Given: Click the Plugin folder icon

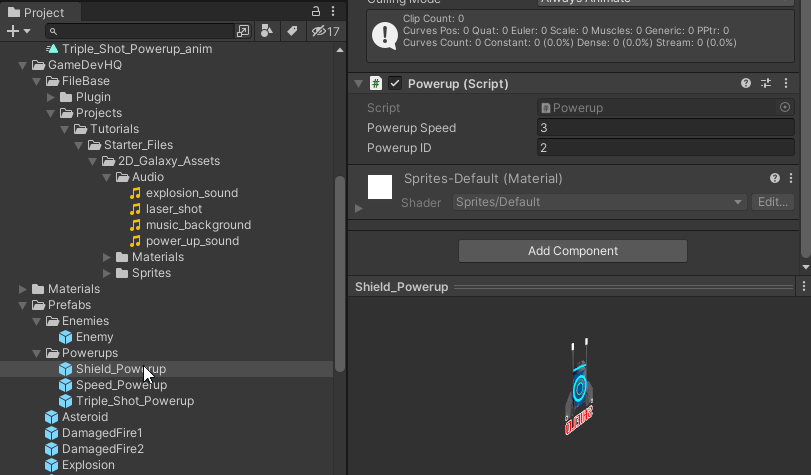Looking at the screenshot, I should pos(66,97).
